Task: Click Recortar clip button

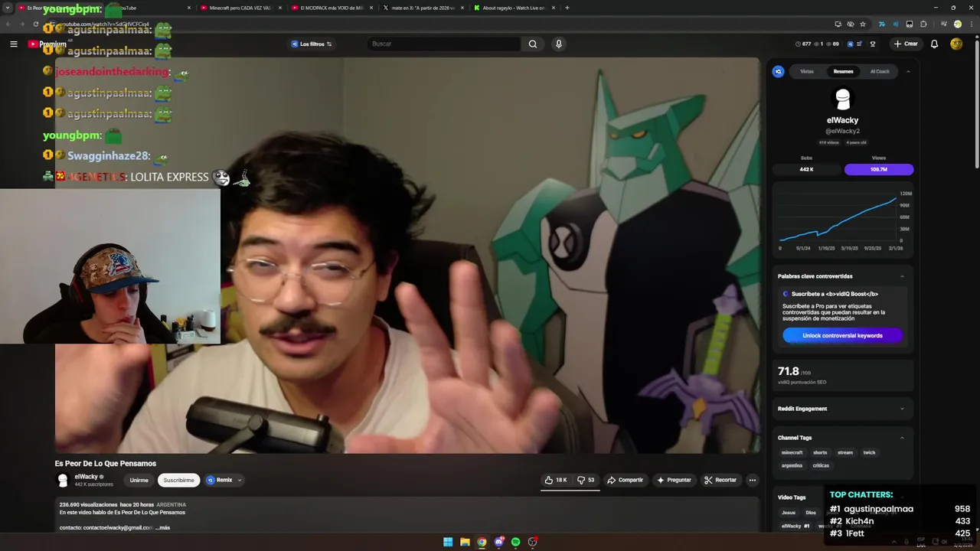Action: (720, 480)
